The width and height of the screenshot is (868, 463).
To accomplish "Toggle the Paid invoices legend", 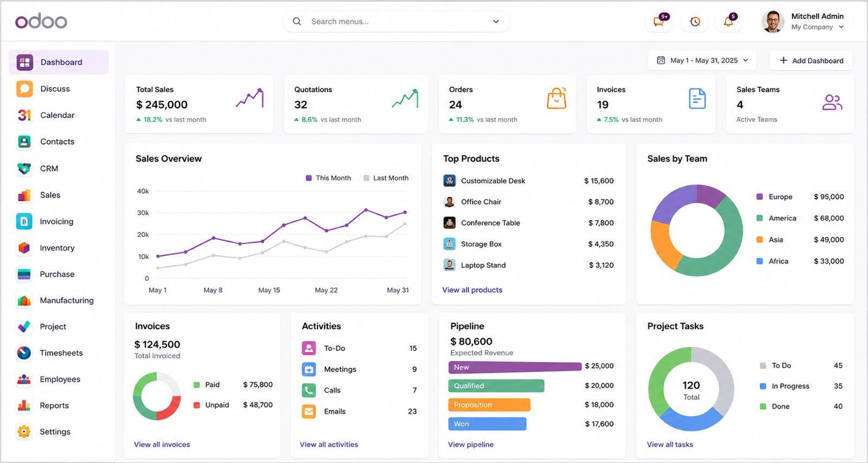I will (207, 384).
